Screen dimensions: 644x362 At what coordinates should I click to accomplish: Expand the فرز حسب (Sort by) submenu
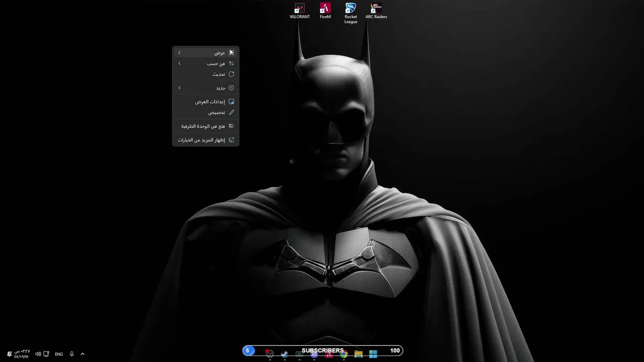pos(206,63)
